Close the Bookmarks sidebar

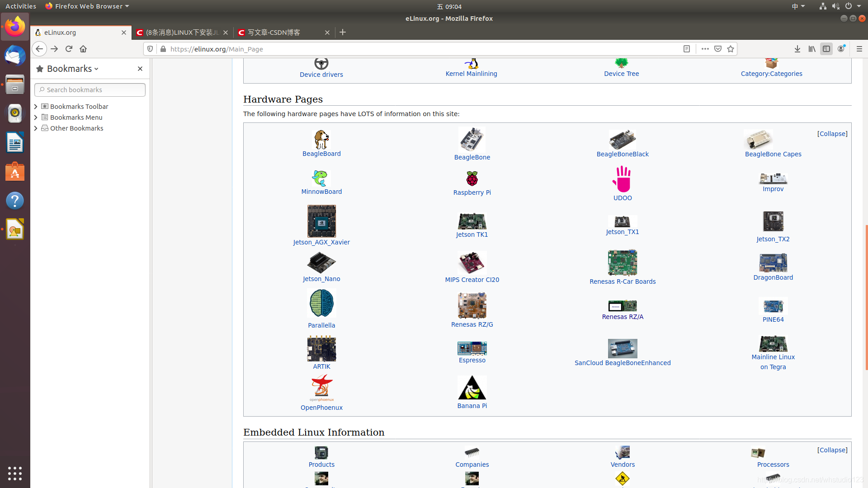point(140,69)
